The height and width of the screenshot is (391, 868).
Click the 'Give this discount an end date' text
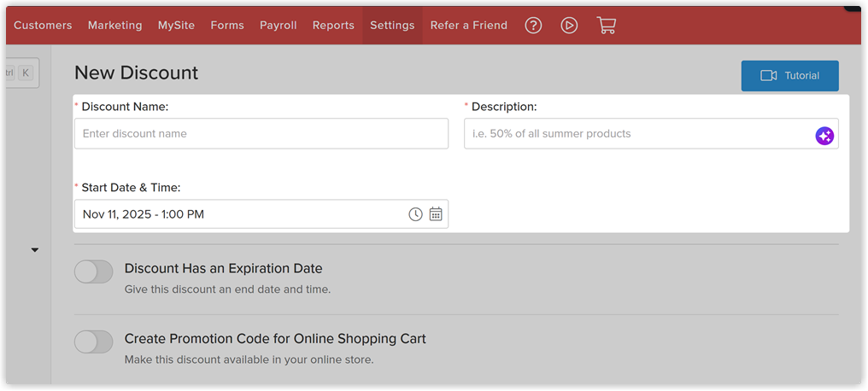227,289
